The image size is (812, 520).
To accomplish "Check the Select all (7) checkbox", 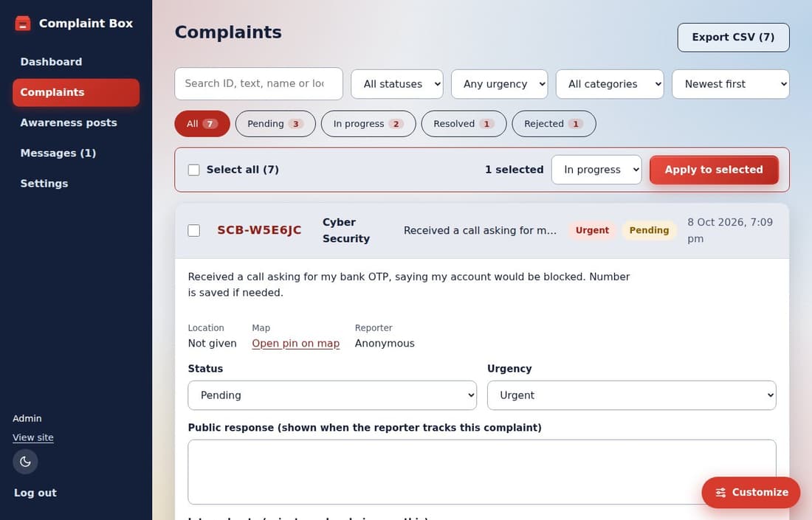I will pyautogui.click(x=193, y=170).
